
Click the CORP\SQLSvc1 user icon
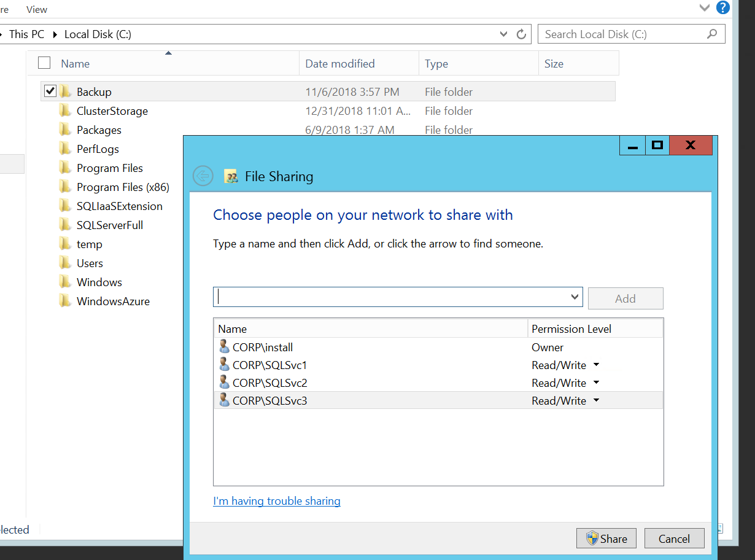[x=224, y=365]
